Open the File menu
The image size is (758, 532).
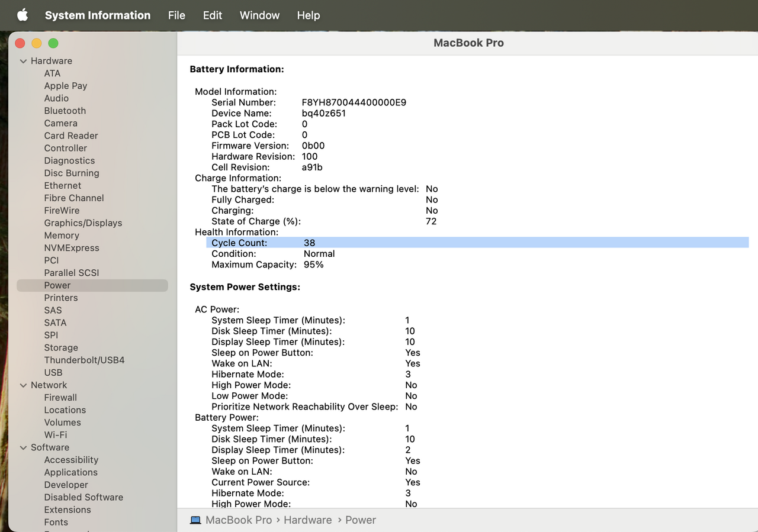point(176,15)
